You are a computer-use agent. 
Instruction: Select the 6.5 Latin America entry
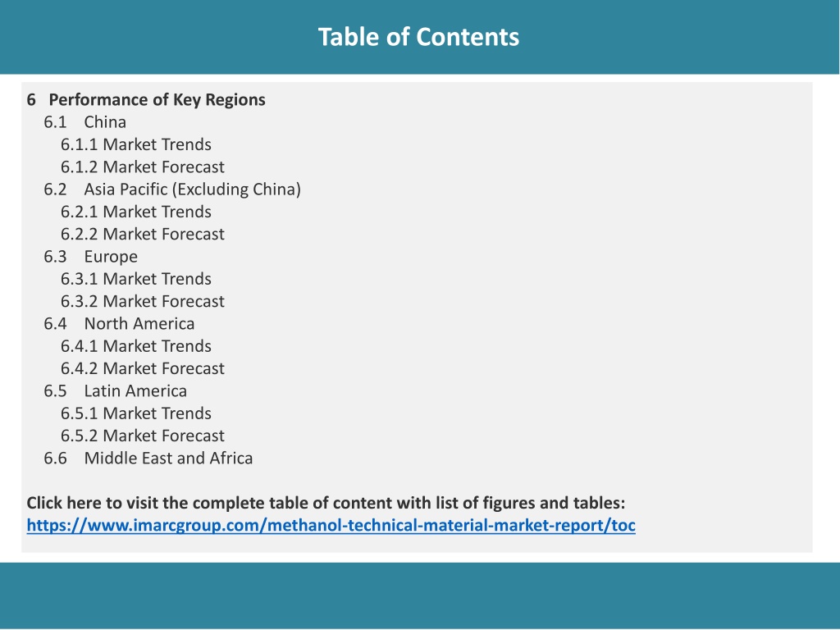116,391
